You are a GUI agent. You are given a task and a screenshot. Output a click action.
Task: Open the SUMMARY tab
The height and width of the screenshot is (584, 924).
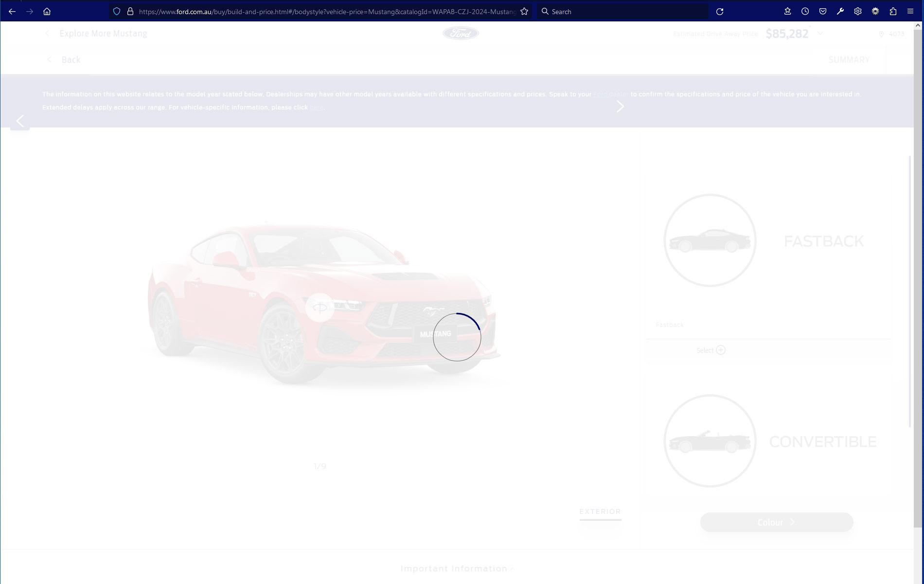coord(849,59)
